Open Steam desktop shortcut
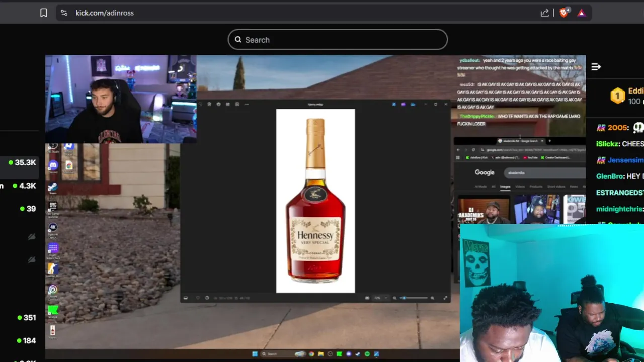 click(x=53, y=188)
